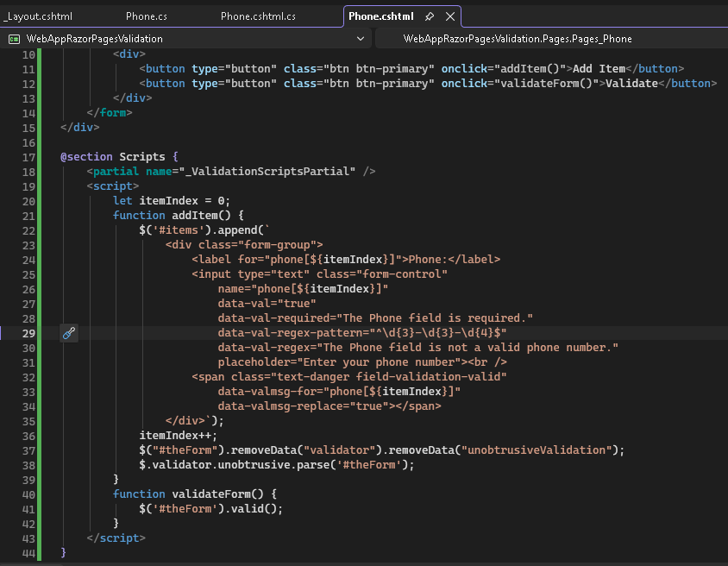
Task: Switch to the _Layout.cshtml tab
Action: tap(38, 16)
